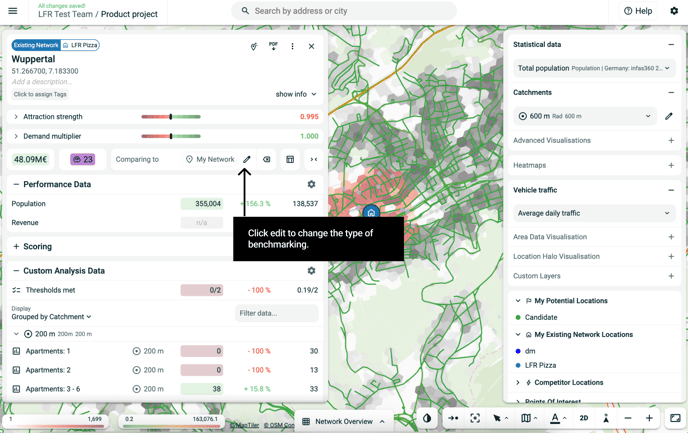Click the arrow-to-point tool icon

point(453,419)
